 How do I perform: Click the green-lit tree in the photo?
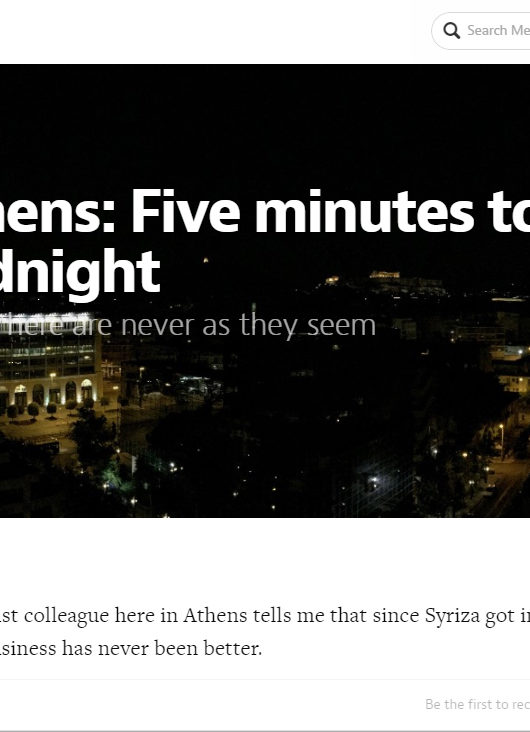110,472
